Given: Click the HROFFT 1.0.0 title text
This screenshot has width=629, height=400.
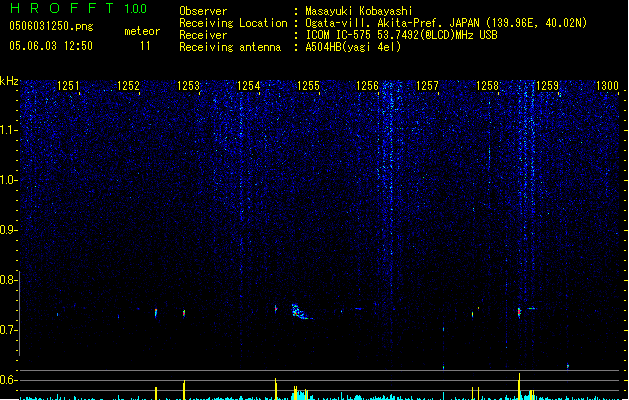Looking at the screenshot, I should tap(79, 8).
